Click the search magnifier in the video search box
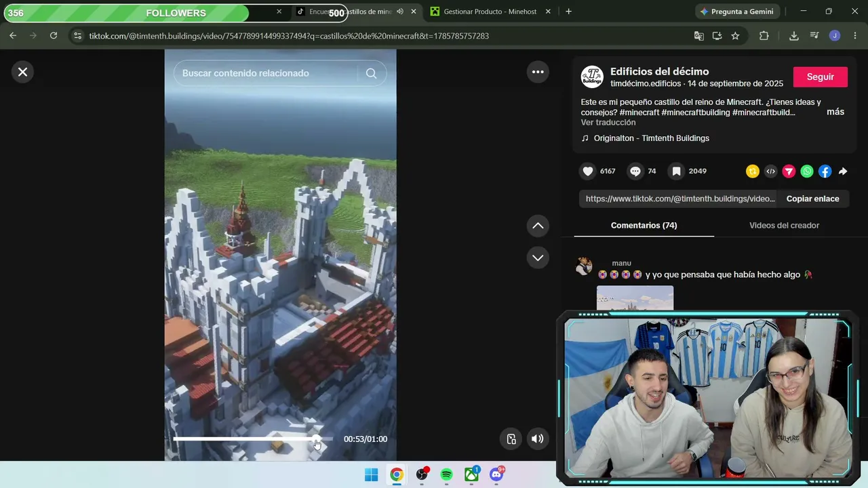This screenshot has width=868, height=488. tap(371, 73)
